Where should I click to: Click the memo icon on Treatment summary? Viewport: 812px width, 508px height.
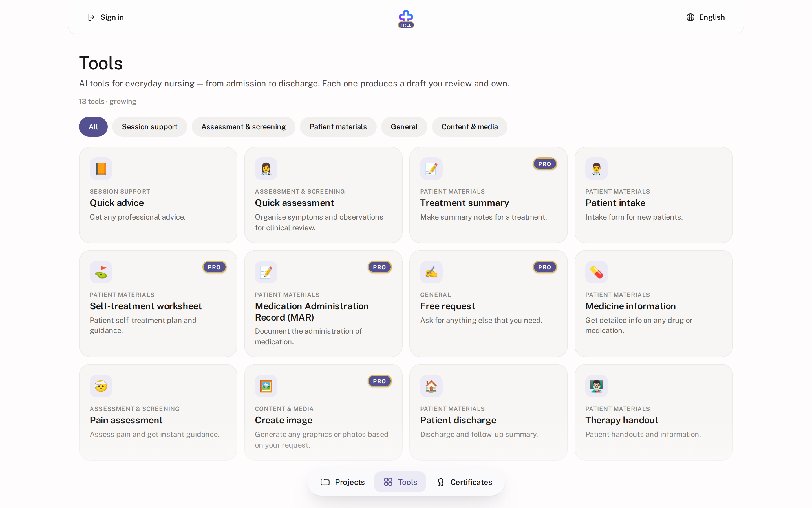click(x=431, y=169)
